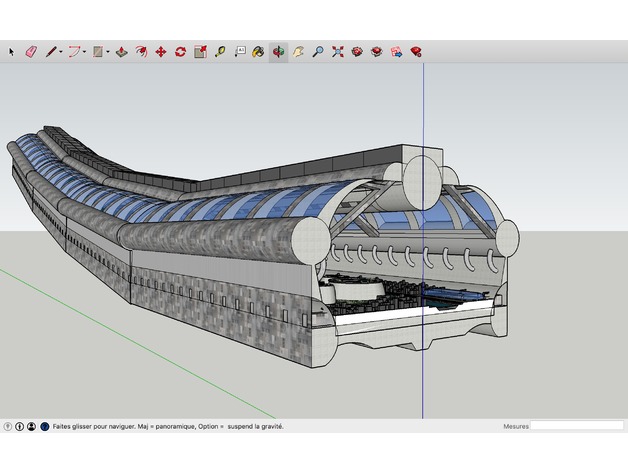Activate the Rotate tool

pyautogui.click(x=180, y=51)
